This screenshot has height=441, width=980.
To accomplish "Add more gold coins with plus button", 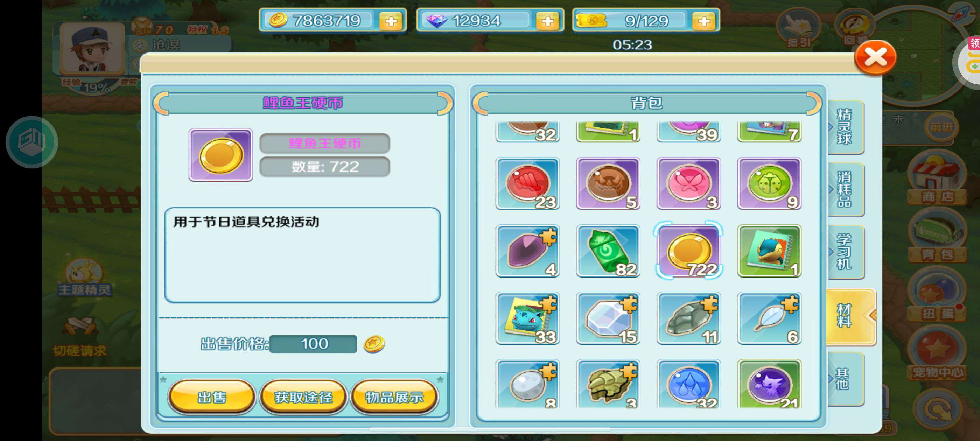I will [391, 21].
